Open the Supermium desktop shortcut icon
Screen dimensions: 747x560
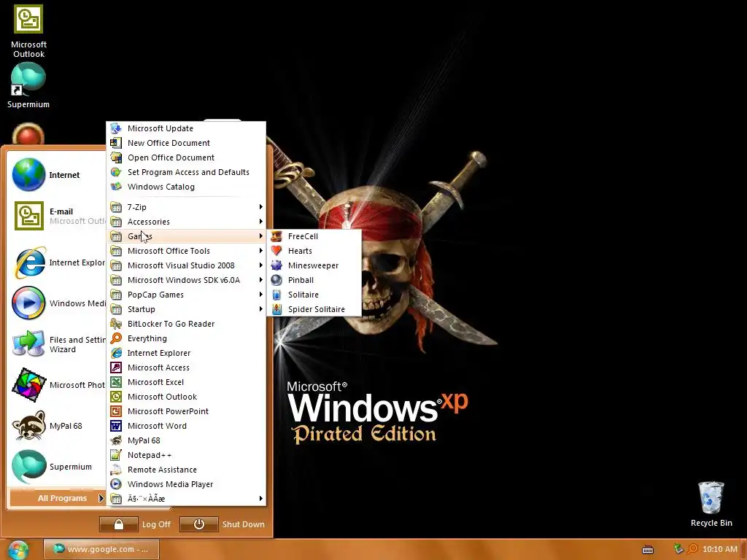pos(28,78)
